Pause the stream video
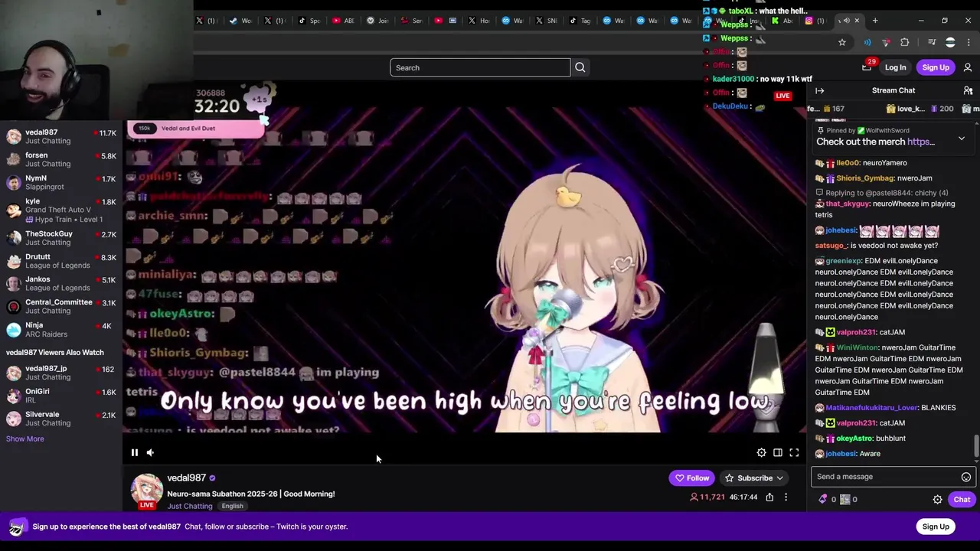 pyautogui.click(x=134, y=452)
